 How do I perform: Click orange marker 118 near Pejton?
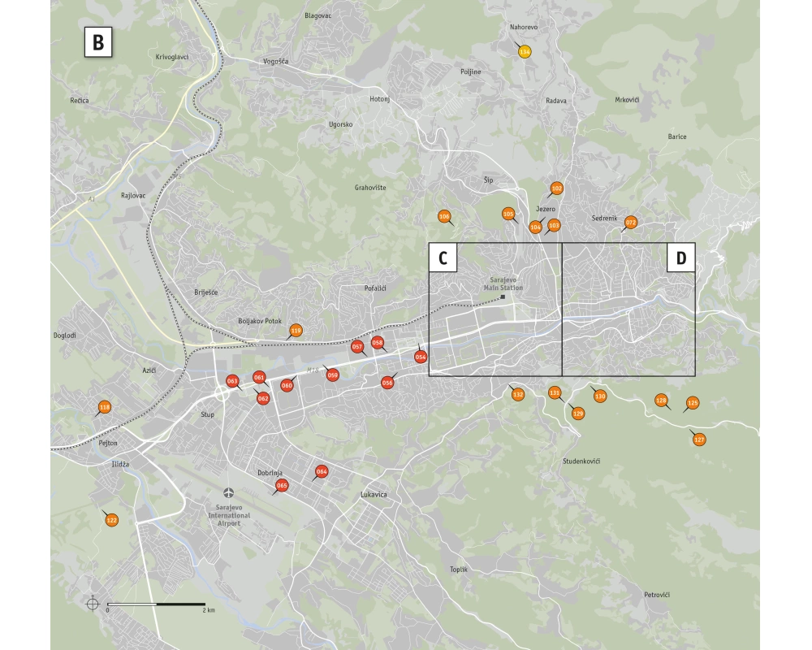(105, 407)
